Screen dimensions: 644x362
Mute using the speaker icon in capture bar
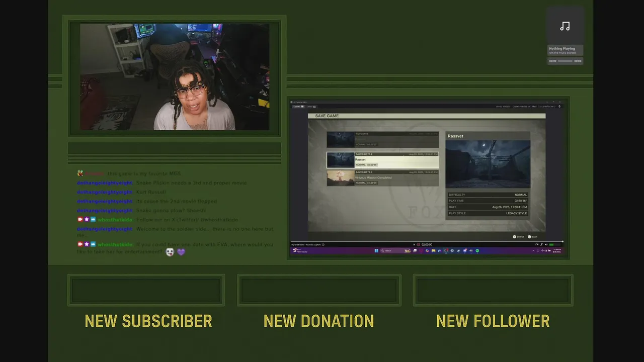coord(546,244)
